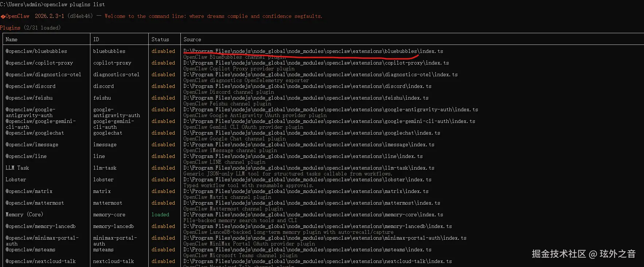
Task: Select the Lobster name cell
Action: [16, 179]
